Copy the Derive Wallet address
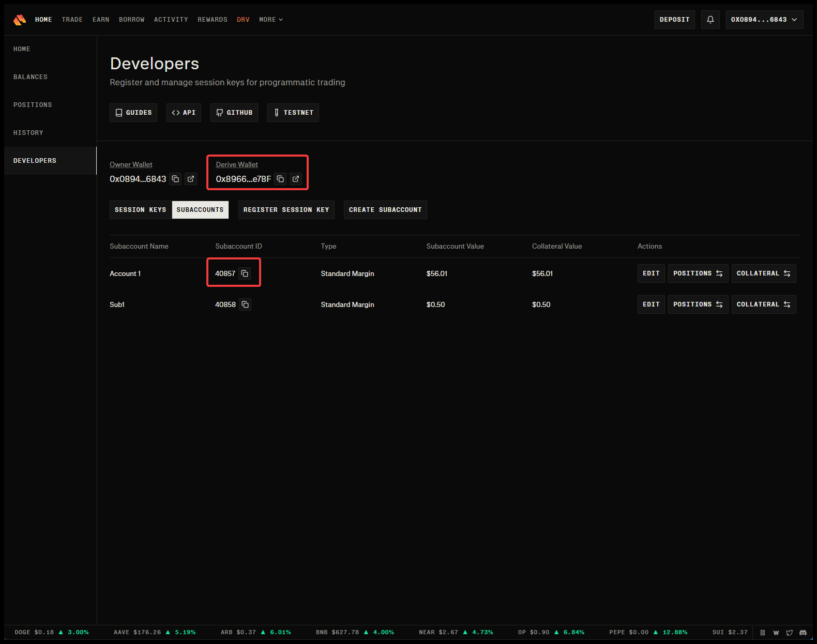Screen dimensions: 817x644 click(x=280, y=179)
